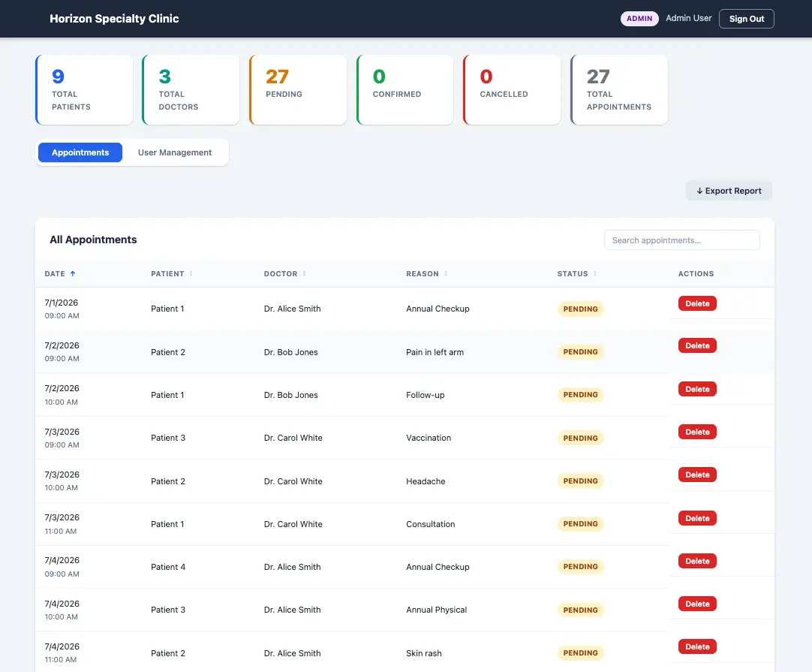This screenshot has width=812, height=672.
Task: Click the ADMIN role badge
Action: 639,19
